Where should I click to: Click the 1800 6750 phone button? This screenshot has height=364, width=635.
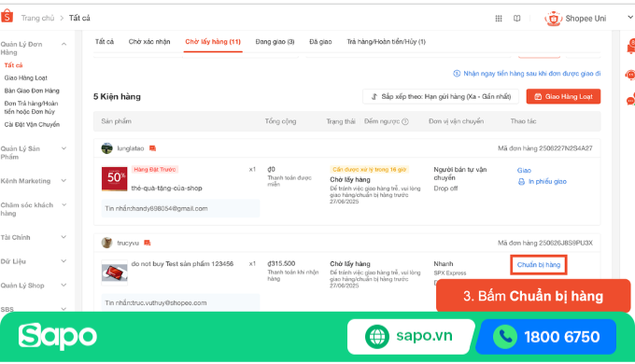click(x=547, y=337)
